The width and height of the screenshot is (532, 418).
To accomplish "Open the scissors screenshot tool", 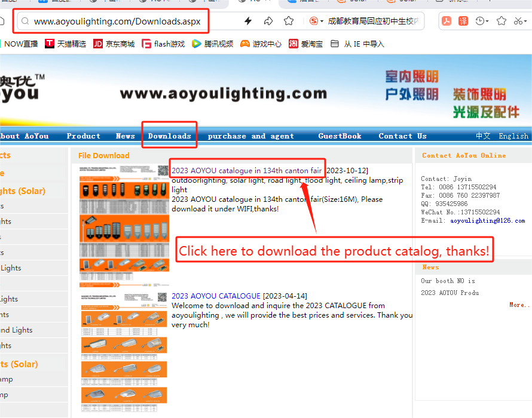I will click(x=521, y=21).
